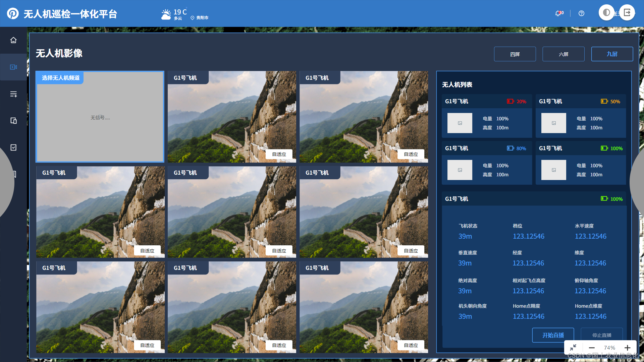The width and height of the screenshot is (644, 362).
Task: Click the logout exit icon
Action: point(627,13)
